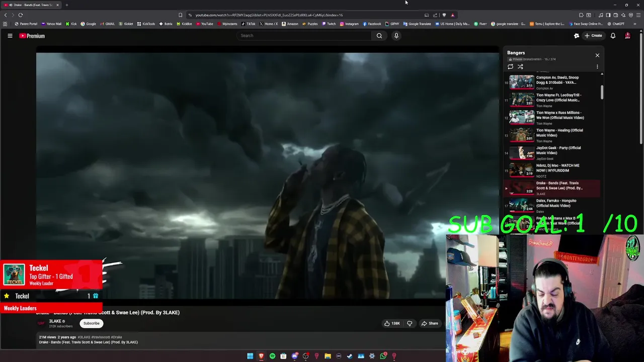This screenshot has height=362, width=644.
Task: Toggle loop playlist in Bangers panel
Action: click(x=510, y=66)
